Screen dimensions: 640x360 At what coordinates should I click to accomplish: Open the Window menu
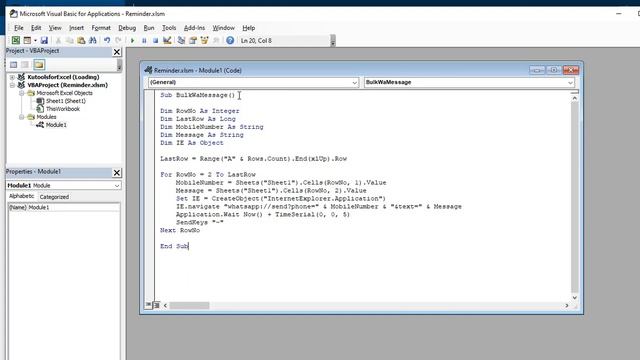[224, 28]
